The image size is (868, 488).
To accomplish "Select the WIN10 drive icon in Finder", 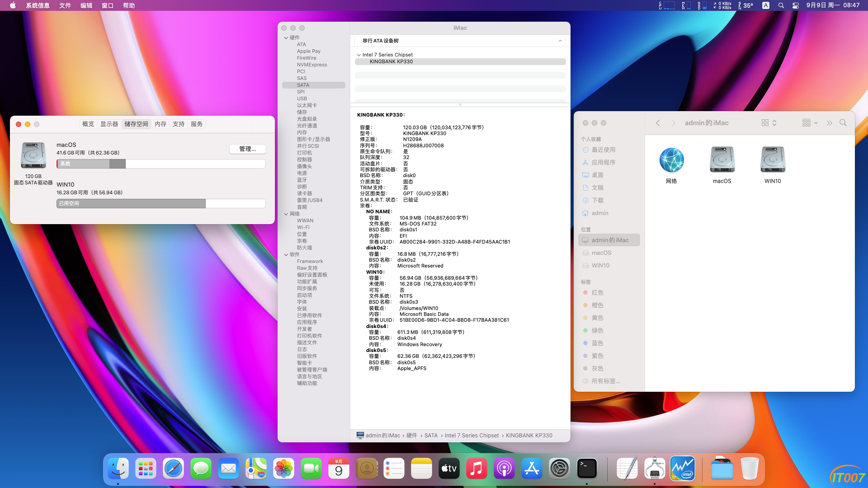I will click(773, 160).
